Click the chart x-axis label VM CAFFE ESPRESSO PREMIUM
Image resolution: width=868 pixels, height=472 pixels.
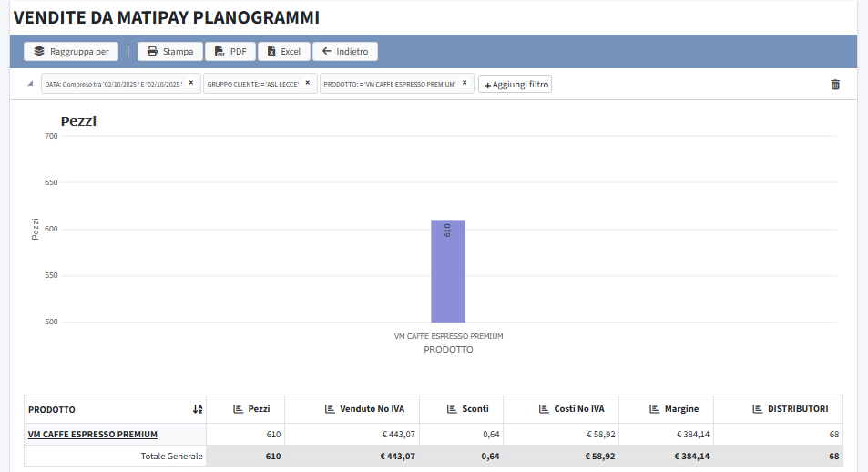click(448, 336)
